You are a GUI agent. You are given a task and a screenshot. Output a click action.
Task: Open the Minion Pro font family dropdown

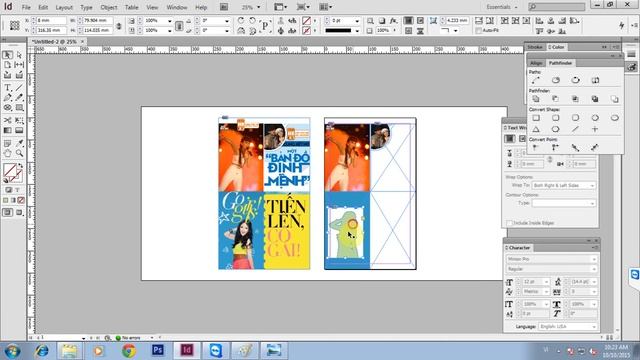click(552, 259)
